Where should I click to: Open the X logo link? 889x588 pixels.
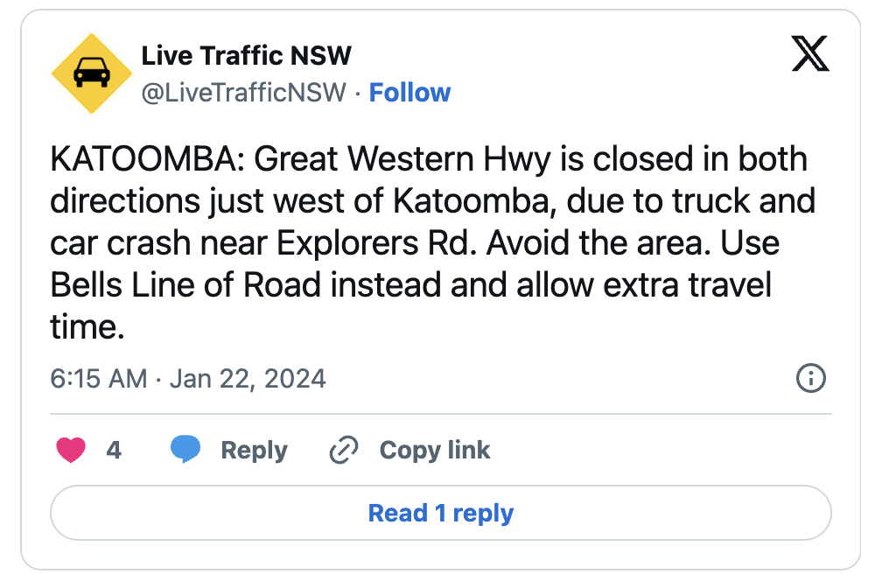tap(809, 55)
